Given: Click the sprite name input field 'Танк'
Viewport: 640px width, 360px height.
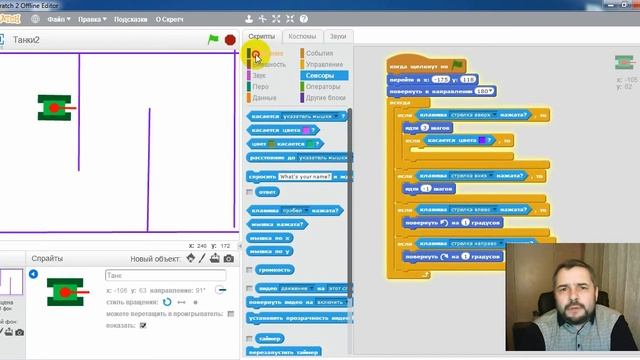Looking at the screenshot, I should coord(165,276).
